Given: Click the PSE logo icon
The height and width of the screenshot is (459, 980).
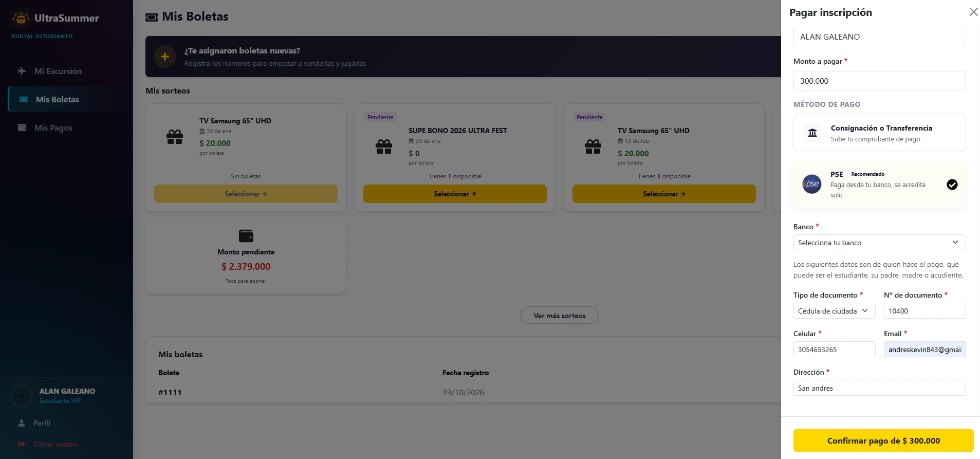Looking at the screenshot, I should [x=812, y=184].
